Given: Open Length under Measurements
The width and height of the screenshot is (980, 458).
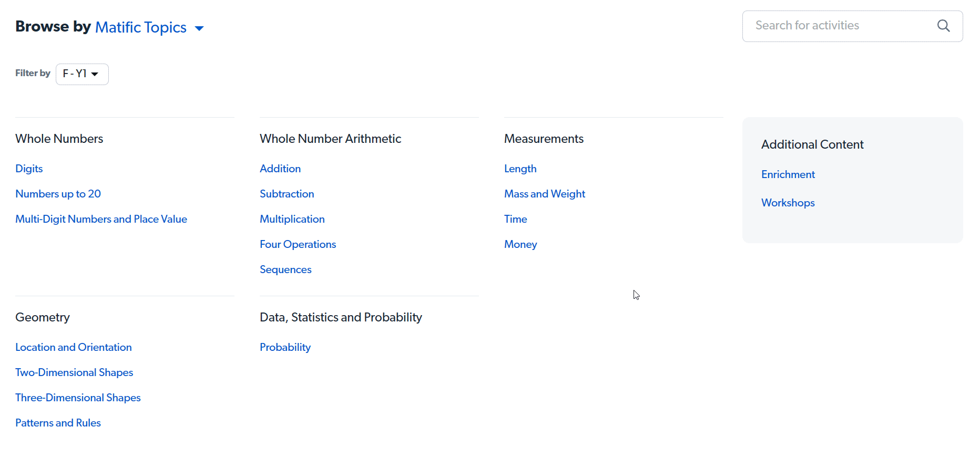Looking at the screenshot, I should point(520,168).
